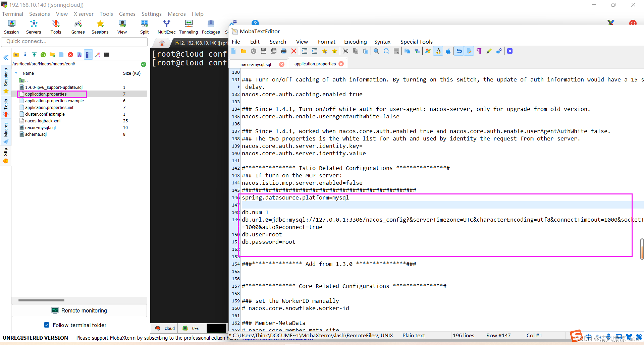The image size is (644, 345).
Task: Print the document with the printer icon
Action: (x=284, y=51)
